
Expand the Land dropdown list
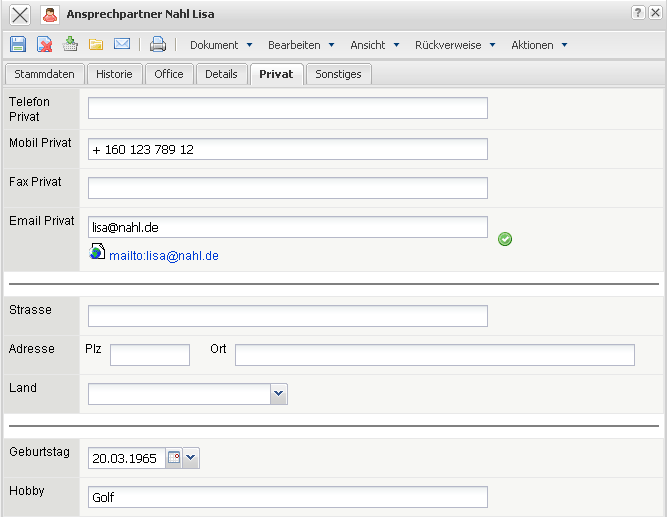pos(279,394)
